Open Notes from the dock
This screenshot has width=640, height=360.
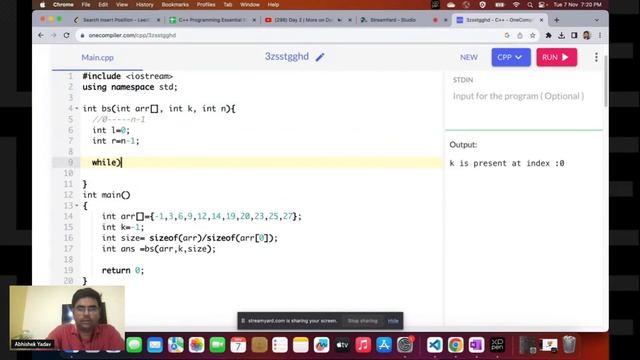point(300,345)
